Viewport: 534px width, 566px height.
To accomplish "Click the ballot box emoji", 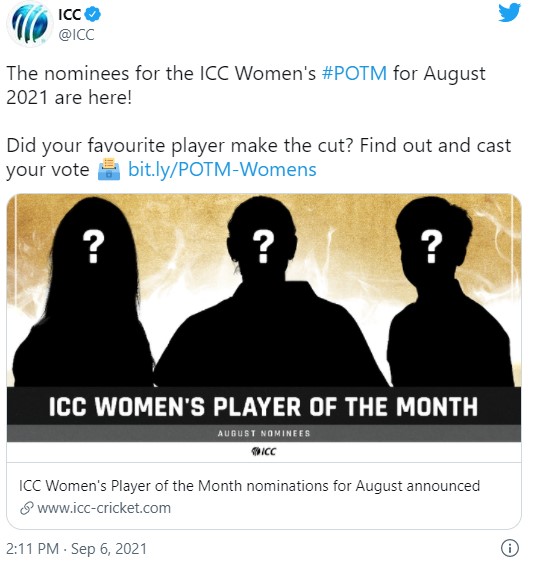I will [x=109, y=169].
